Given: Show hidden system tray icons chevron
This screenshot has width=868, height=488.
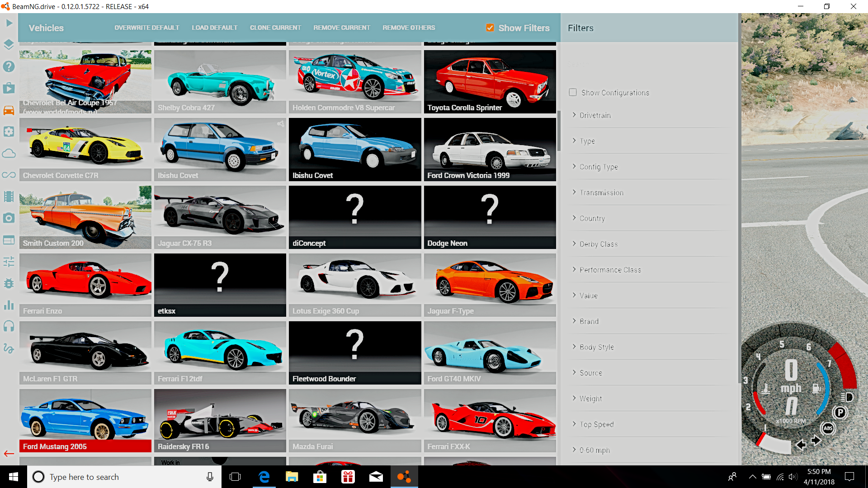Looking at the screenshot, I should [752, 477].
